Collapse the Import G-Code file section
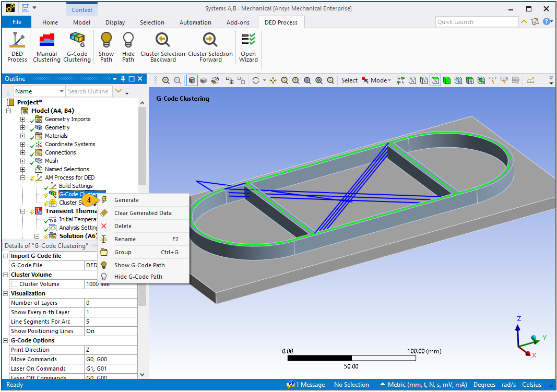This screenshot has width=557, height=392. [x=6, y=256]
